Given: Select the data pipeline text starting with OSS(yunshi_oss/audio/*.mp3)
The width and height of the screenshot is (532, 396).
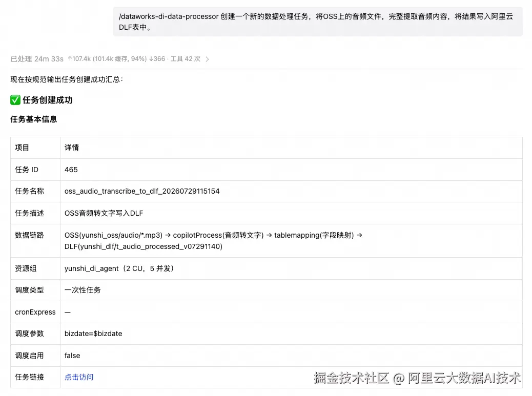Looking at the screenshot, I should coord(213,241).
